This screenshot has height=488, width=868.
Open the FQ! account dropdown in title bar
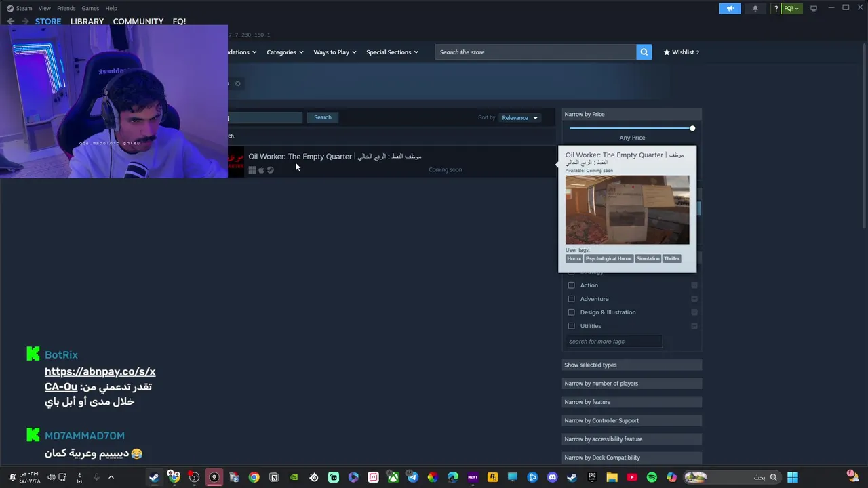click(x=791, y=8)
